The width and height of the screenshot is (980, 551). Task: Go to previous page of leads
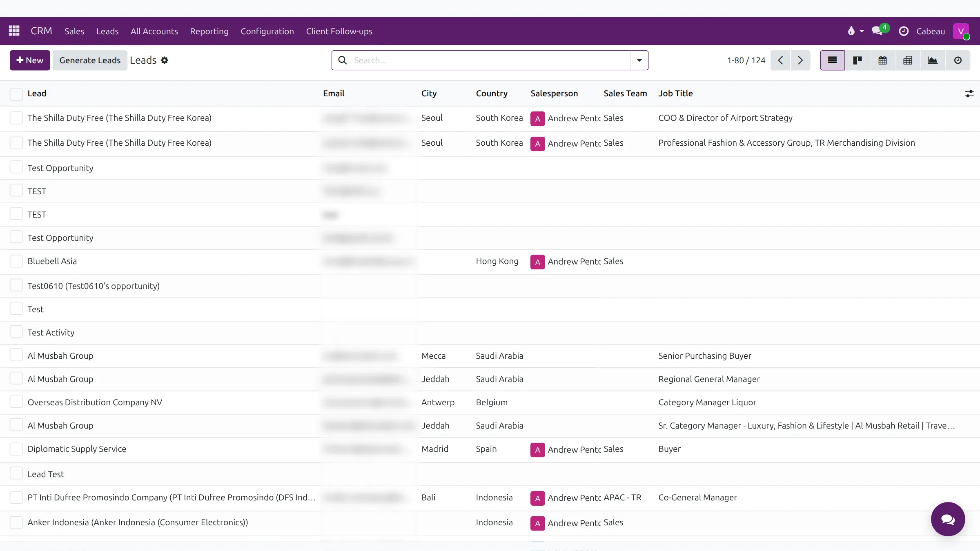tap(780, 60)
